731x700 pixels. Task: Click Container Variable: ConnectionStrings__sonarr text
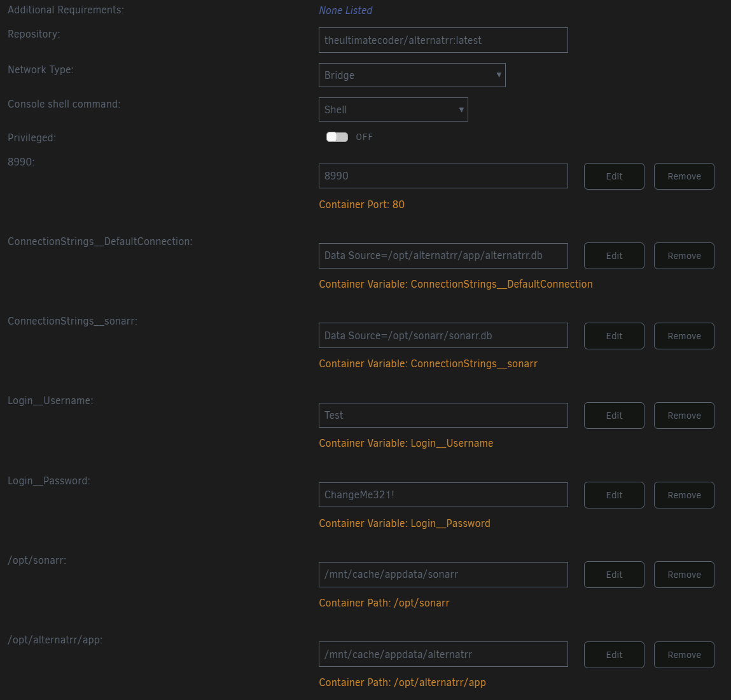tap(428, 364)
